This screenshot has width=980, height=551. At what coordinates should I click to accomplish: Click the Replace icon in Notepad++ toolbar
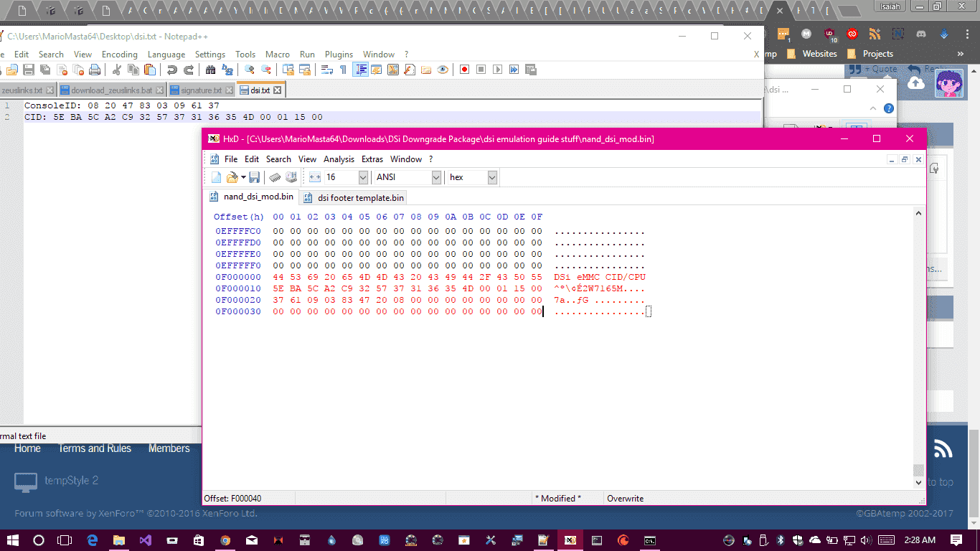[x=227, y=70]
